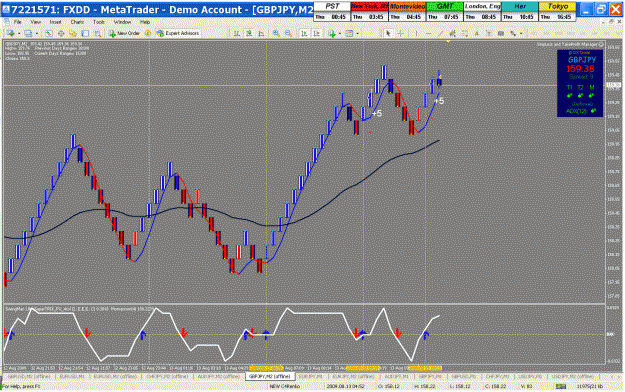Open the Window menu
This screenshot has width=625, height=392.
coord(122,22)
